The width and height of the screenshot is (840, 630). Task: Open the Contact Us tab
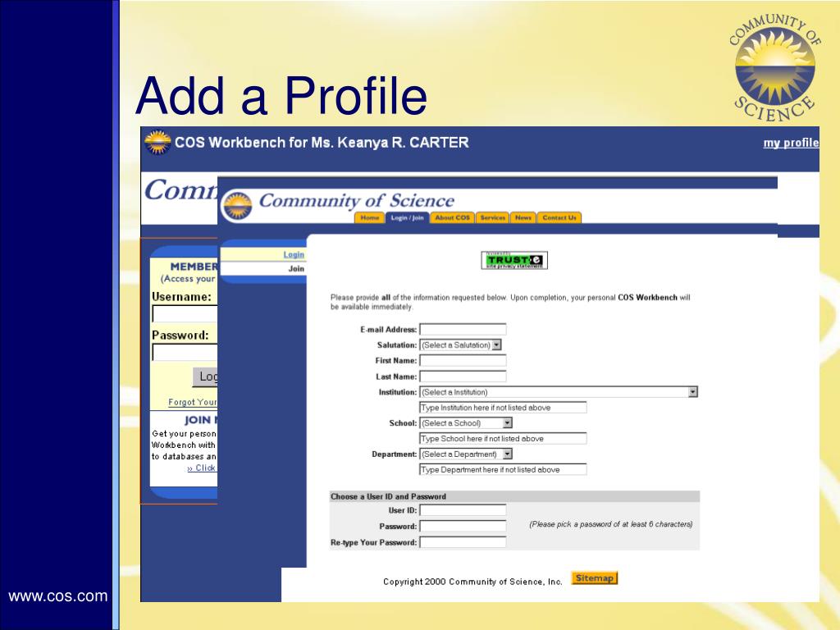click(559, 217)
